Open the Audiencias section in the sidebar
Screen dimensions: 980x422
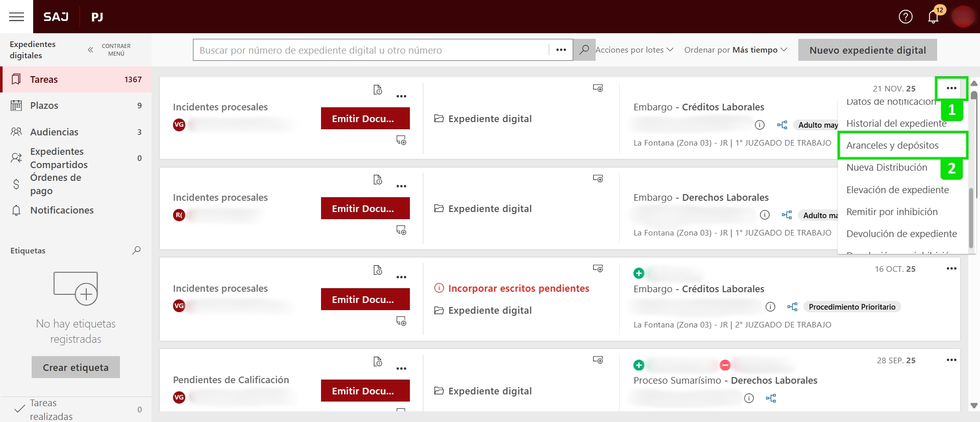pyautogui.click(x=54, y=132)
